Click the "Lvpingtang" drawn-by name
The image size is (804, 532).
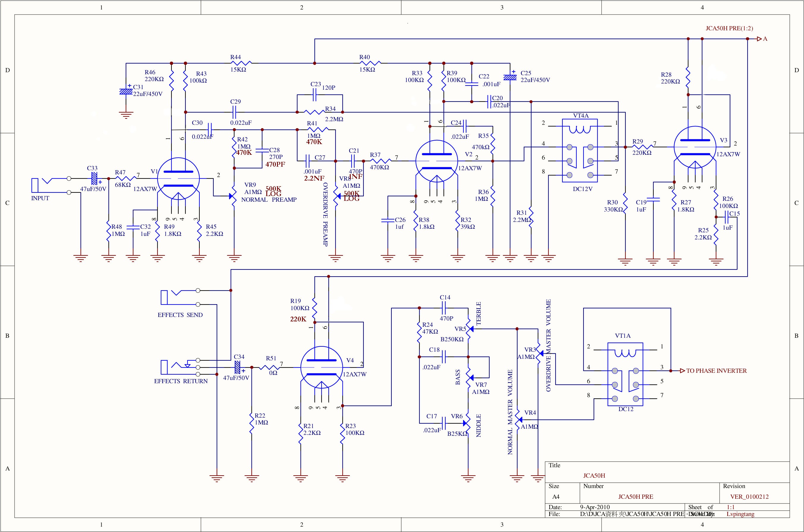coord(740,514)
